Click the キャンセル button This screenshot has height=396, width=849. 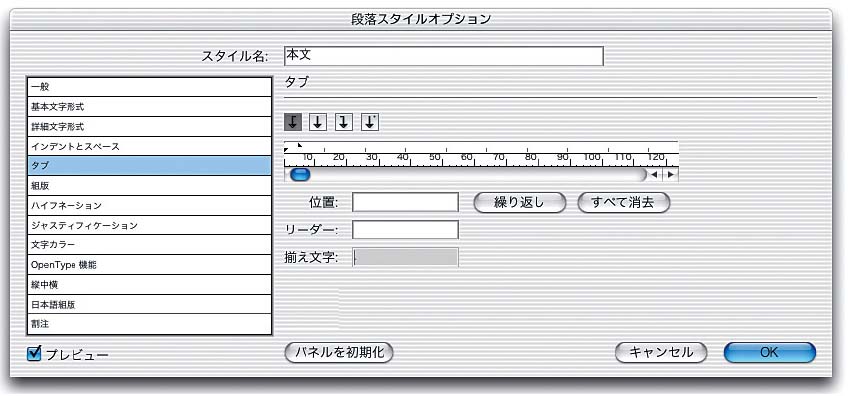point(661,353)
